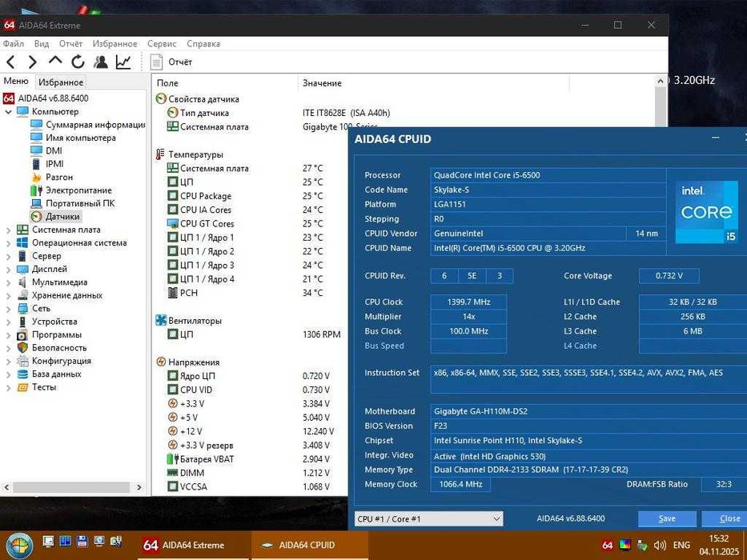
Task: Switch to the Меню tab
Action: tap(16, 82)
